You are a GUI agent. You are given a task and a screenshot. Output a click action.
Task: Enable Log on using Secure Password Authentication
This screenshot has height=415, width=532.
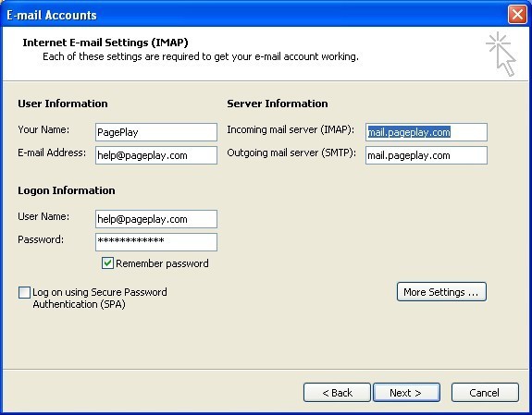pos(24,293)
